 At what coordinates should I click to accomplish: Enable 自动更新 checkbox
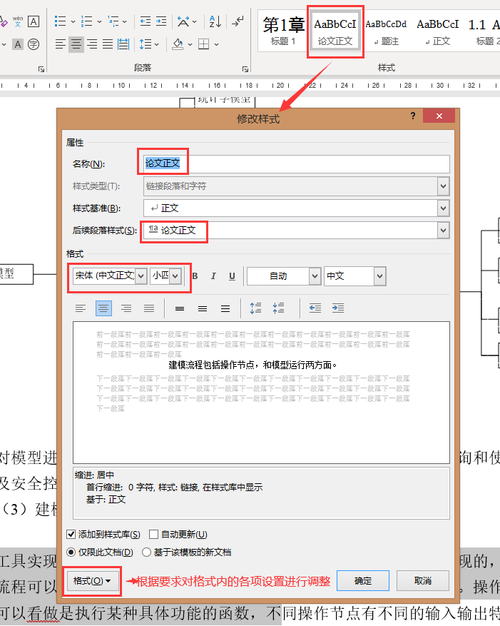[x=154, y=534]
